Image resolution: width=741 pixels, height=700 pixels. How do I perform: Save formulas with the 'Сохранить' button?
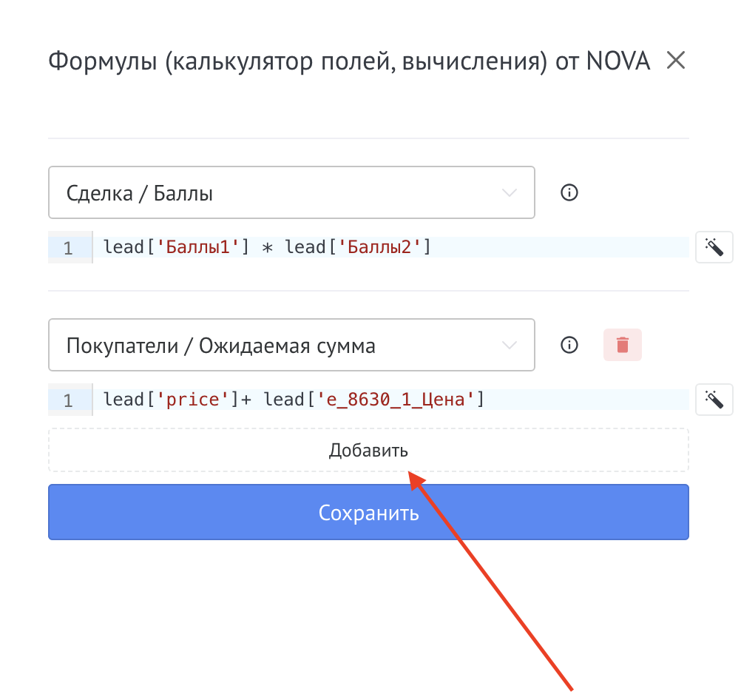click(x=368, y=513)
